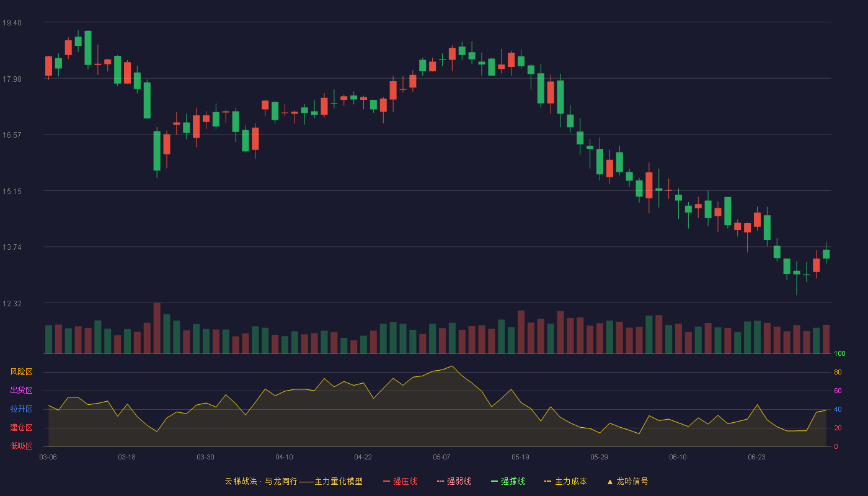
Task: Click the 04-22 date label
Action: point(363,457)
